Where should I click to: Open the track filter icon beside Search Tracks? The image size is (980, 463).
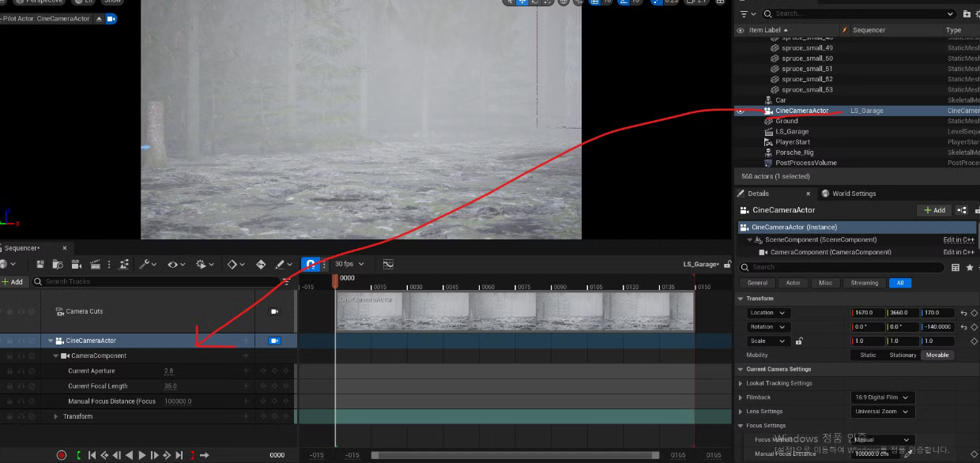pos(287,281)
